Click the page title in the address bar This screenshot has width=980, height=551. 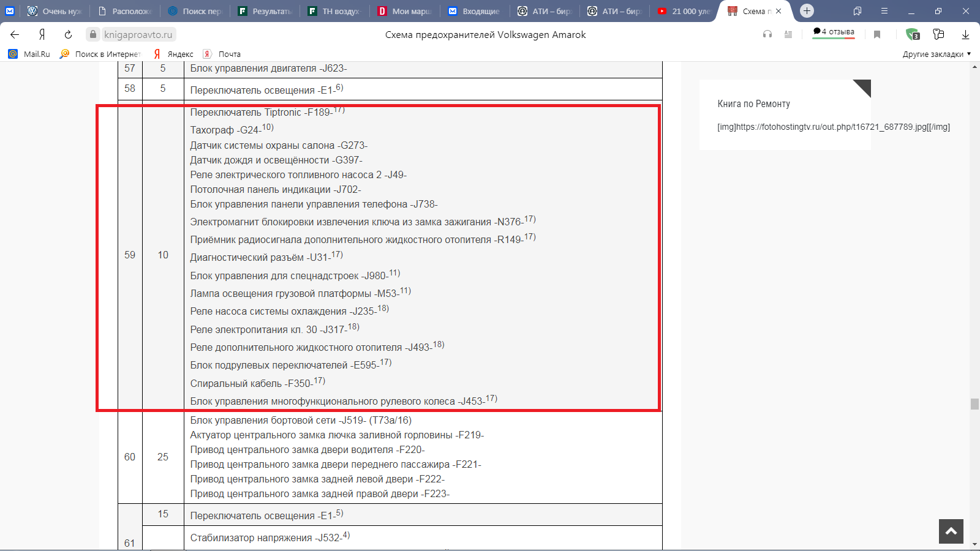485,35
